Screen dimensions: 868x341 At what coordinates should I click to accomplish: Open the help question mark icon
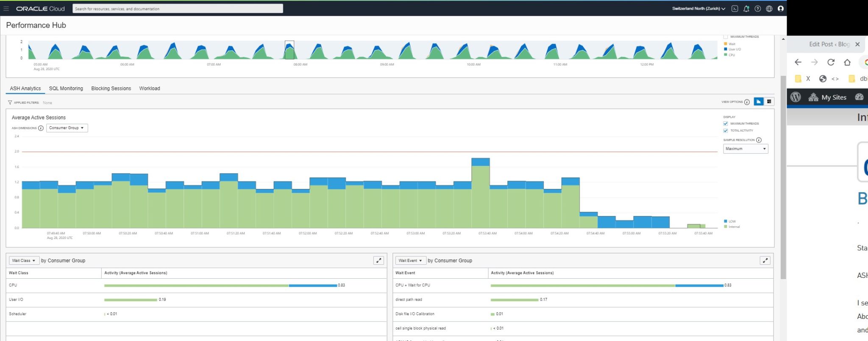(x=758, y=8)
